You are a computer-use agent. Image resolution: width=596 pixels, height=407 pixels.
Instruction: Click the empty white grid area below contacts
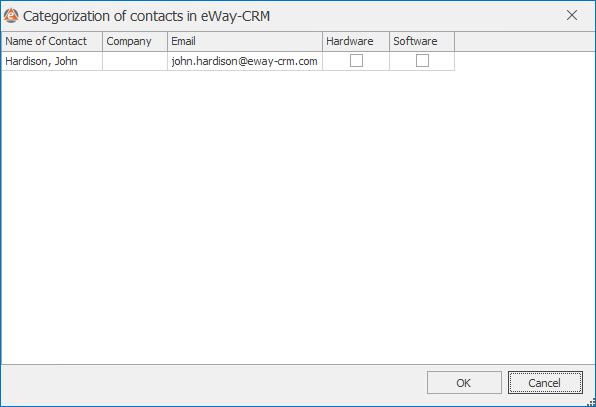(298, 217)
